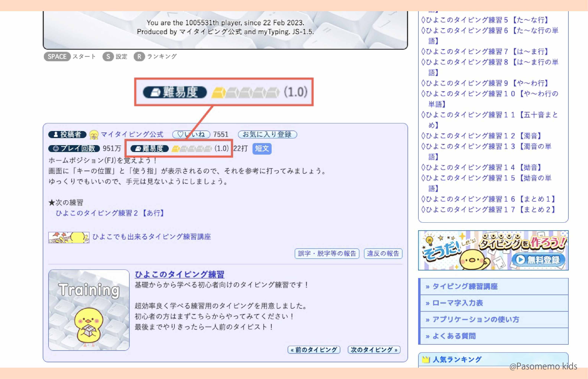Click the いいね like button
Screen dimensions: 588x379
point(191,134)
